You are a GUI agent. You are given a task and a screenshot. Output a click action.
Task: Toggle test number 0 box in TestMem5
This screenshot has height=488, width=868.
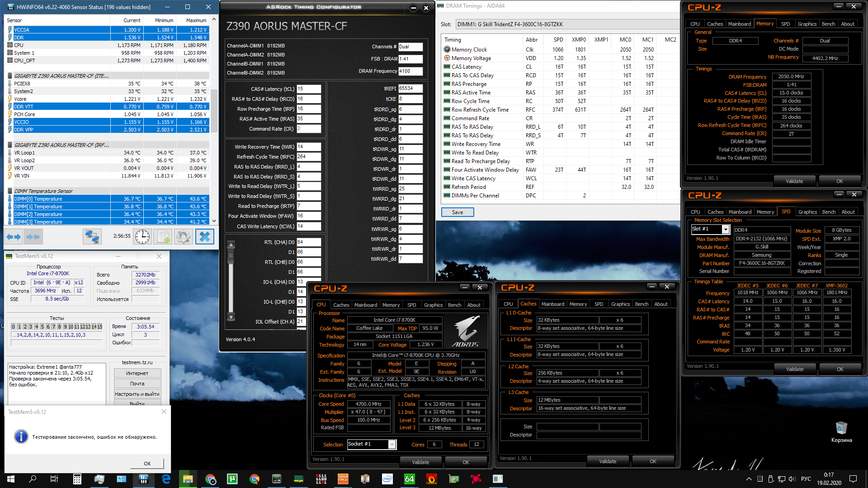click(14, 327)
